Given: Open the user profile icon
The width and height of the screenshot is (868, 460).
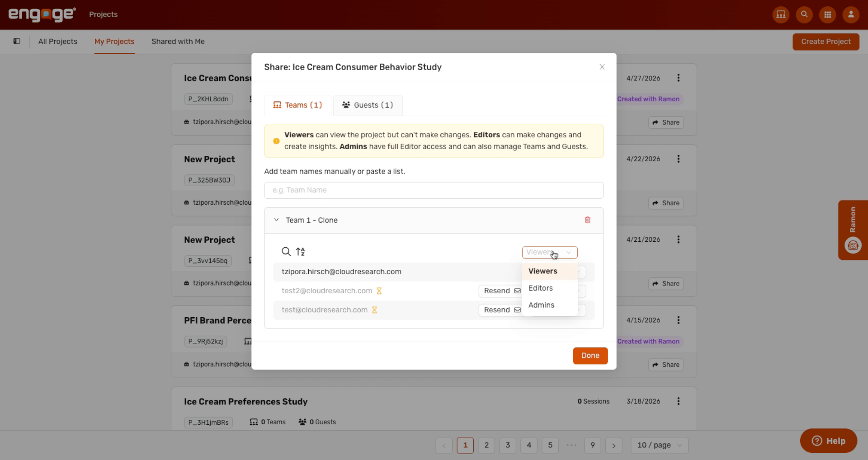Looking at the screenshot, I should click(x=851, y=14).
